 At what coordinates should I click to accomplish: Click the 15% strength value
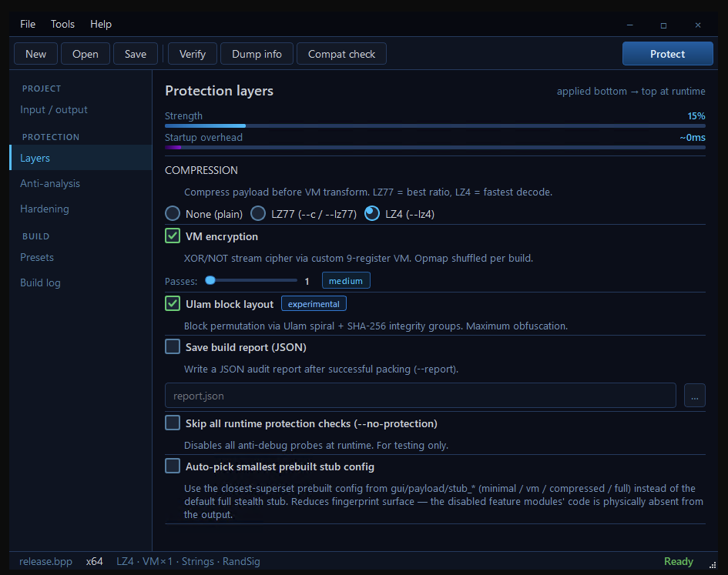click(x=696, y=115)
